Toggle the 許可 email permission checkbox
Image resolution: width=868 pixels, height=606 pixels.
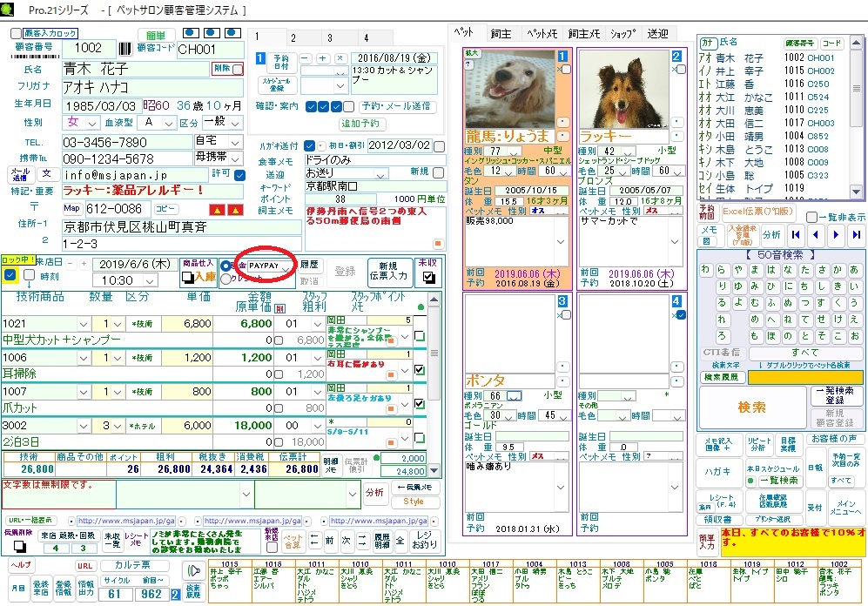point(239,175)
